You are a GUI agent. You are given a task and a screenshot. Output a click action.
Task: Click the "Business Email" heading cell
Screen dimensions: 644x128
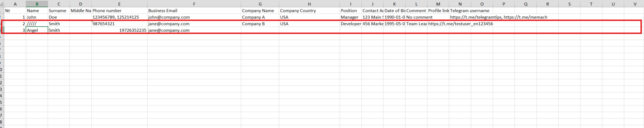tap(194, 11)
